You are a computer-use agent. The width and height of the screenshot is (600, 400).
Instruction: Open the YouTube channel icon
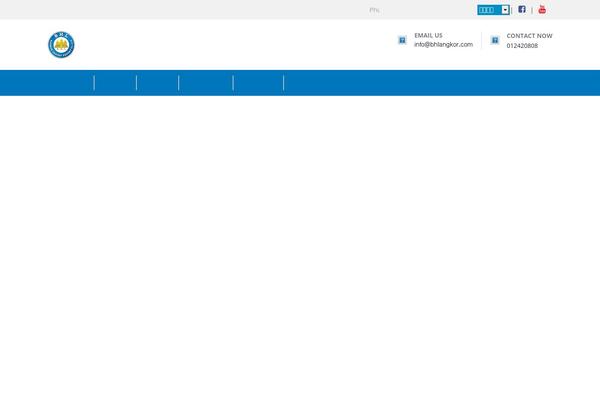[542, 9]
